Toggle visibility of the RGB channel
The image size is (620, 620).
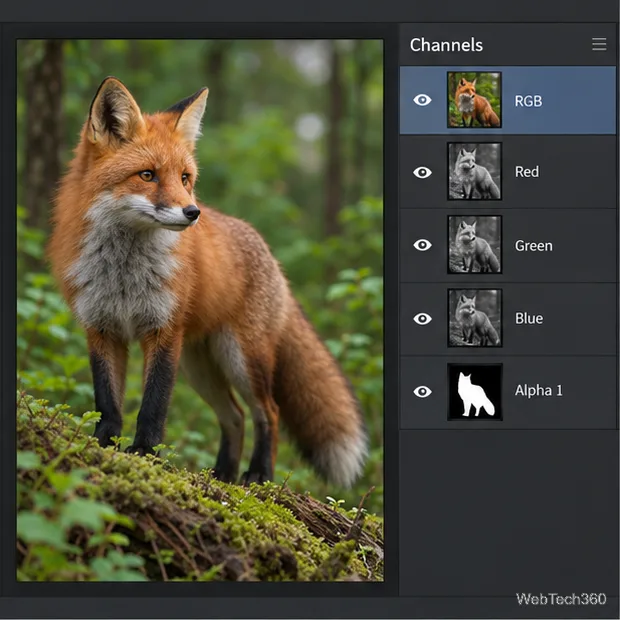[x=422, y=100]
